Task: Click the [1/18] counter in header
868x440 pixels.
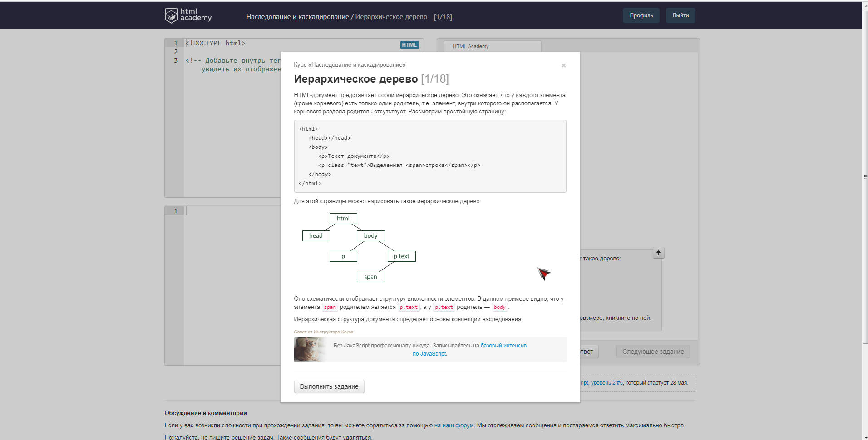Action: coord(443,17)
